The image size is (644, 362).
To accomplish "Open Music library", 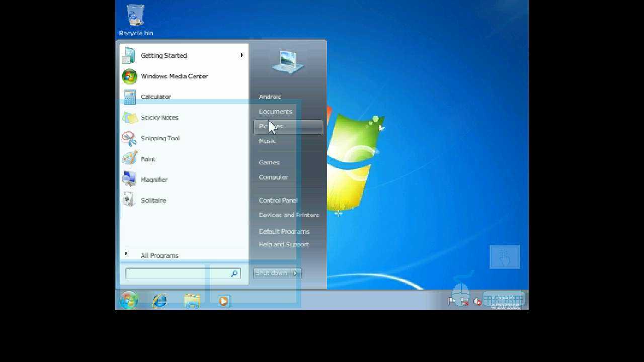I will pyautogui.click(x=267, y=141).
